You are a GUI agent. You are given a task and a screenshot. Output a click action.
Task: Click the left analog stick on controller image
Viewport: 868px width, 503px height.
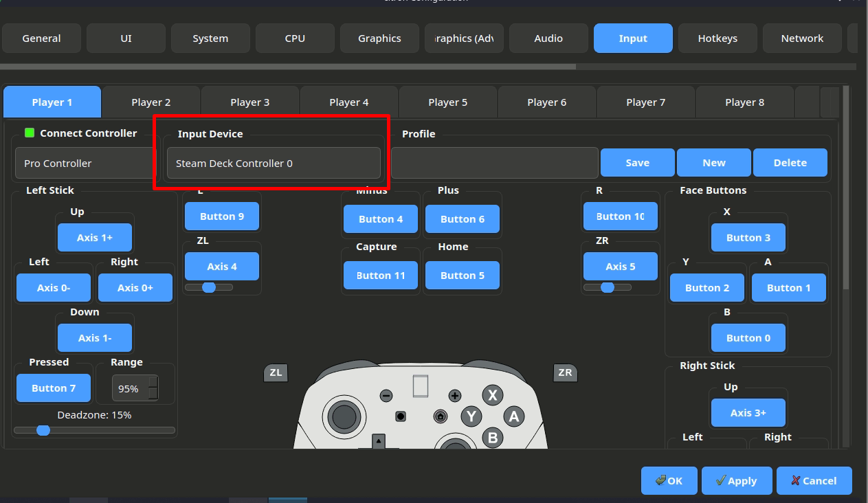click(x=344, y=416)
